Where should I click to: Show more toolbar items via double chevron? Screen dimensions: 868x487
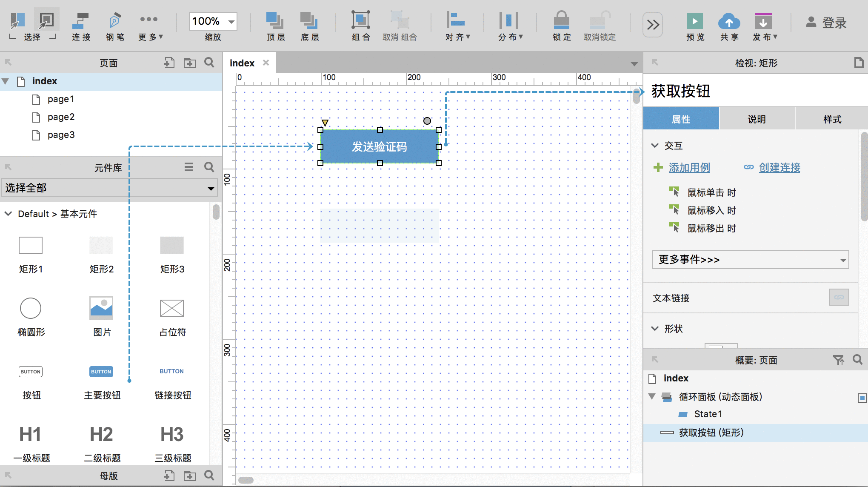[653, 25]
